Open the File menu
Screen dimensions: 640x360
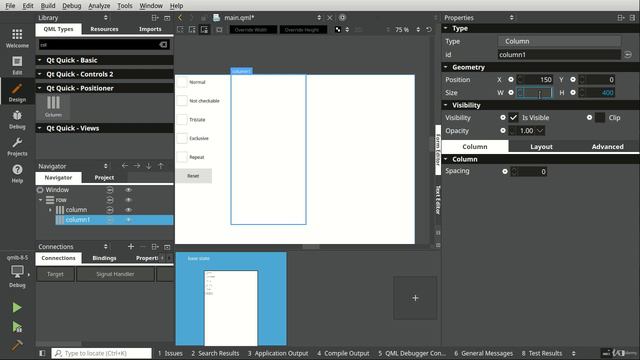tap(10, 6)
